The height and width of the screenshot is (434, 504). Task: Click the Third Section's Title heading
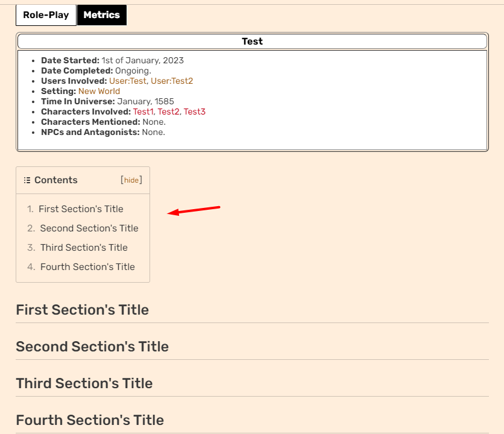[x=84, y=383]
